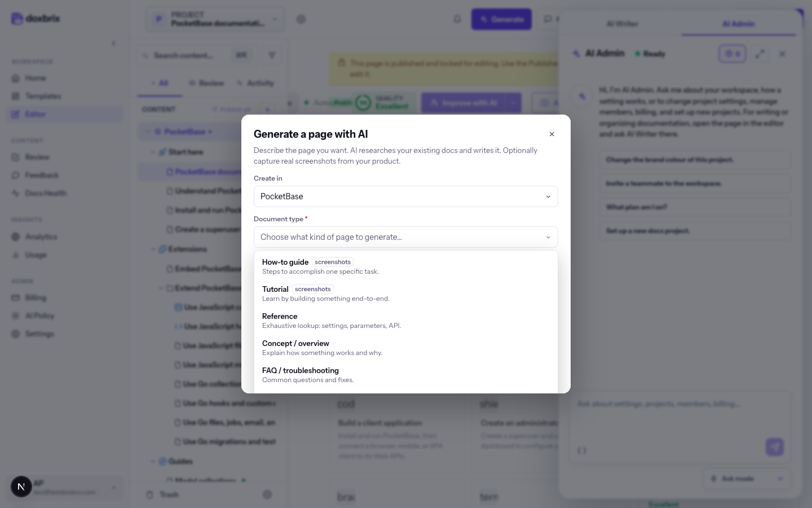812x508 pixels.
Task: Switch to the AI Writer tab
Action: 622,24
